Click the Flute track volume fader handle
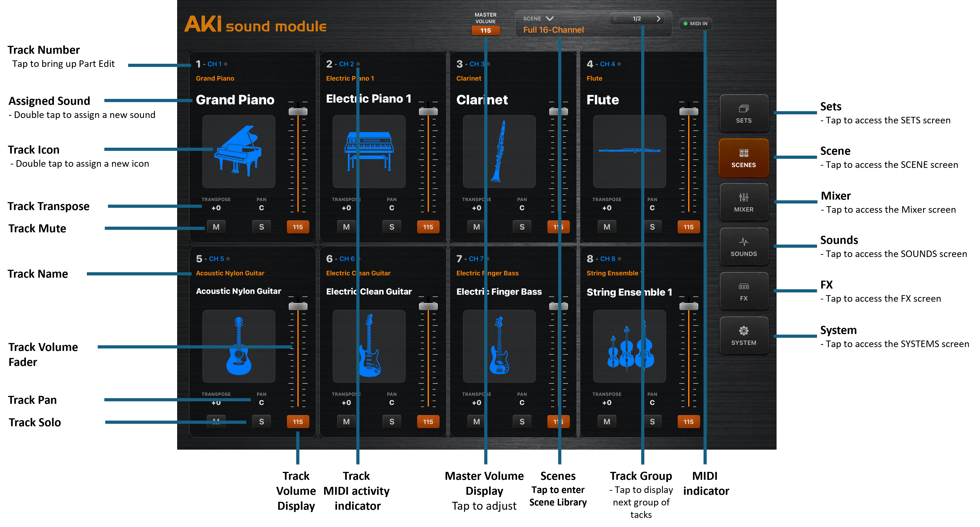The height and width of the screenshot is (527, 980). [x=689, y=111]
